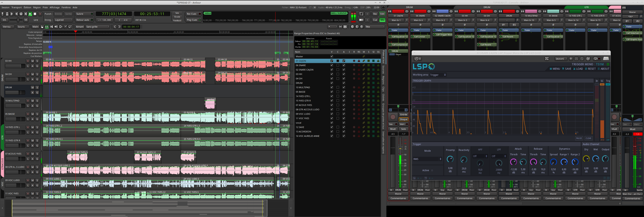Open plugin keyboard input icon
The height and width of the screenshot is (217, 644).
click(x=606, y=59)
